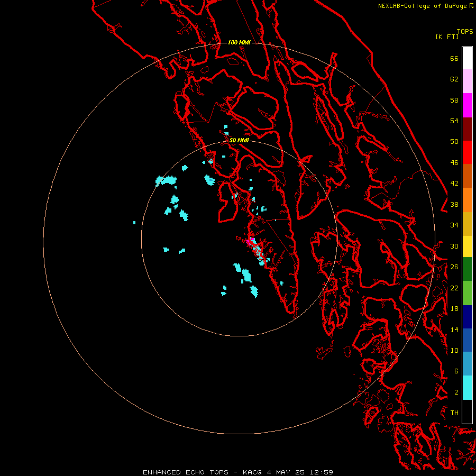Viewport: 476px width, 476px height.
Task: Click the legend value 6
Action: point(456,371)
